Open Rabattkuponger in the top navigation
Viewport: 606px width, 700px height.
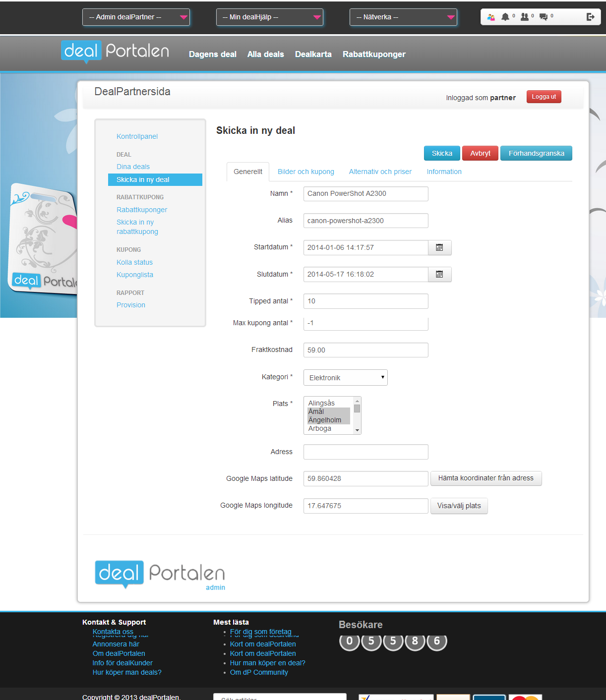pyautogui.click(x=374, y=54)
